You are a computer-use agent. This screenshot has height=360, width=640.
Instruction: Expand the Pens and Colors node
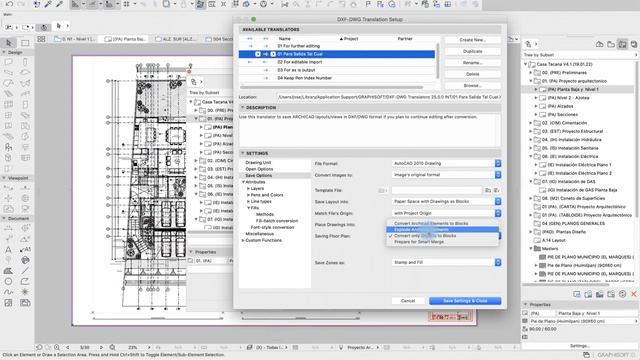coord(248,195)
